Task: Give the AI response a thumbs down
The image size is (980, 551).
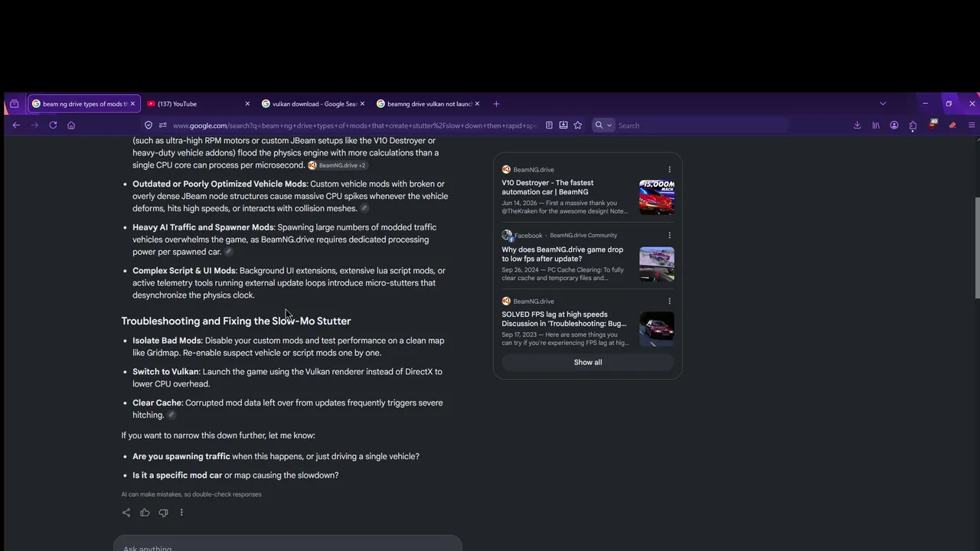Action: (163, 513)
